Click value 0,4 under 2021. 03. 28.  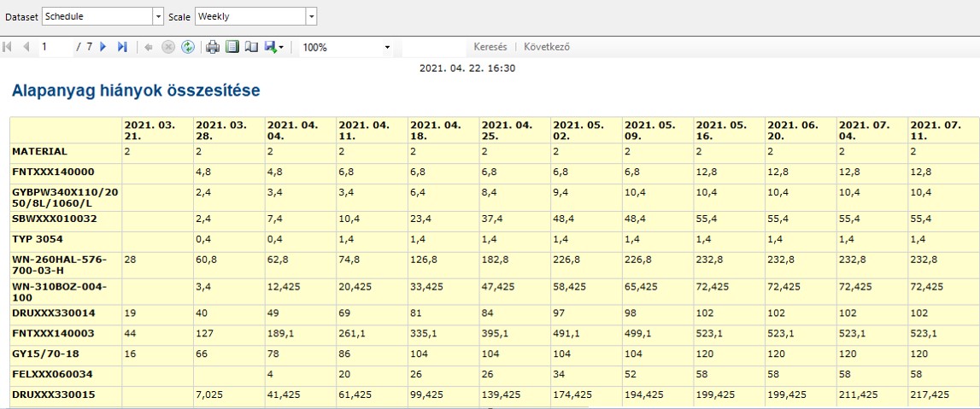(203, 239)
